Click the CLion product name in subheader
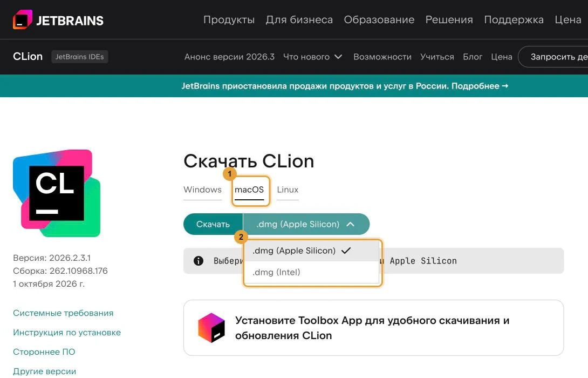Image resolution: width=588 pixels, height=378 pixels. coord(28,56)
